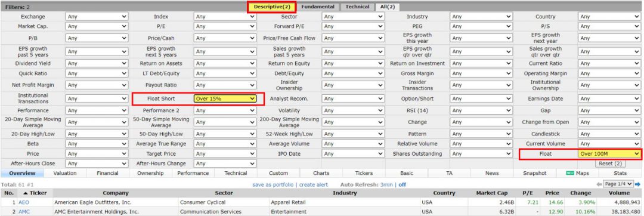
Task: Sort results by Market Cap column
Action: point(492,193)
